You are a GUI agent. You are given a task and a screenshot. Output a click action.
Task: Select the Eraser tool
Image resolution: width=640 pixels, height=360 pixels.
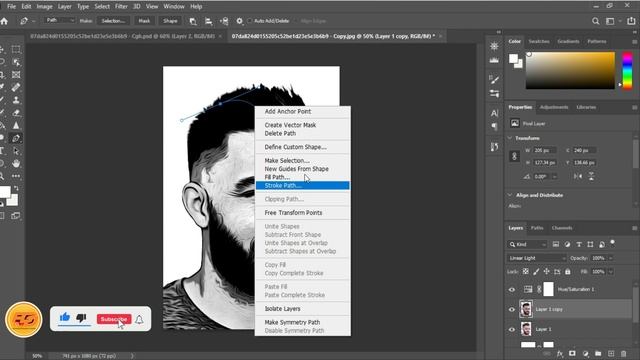point(16,113)
